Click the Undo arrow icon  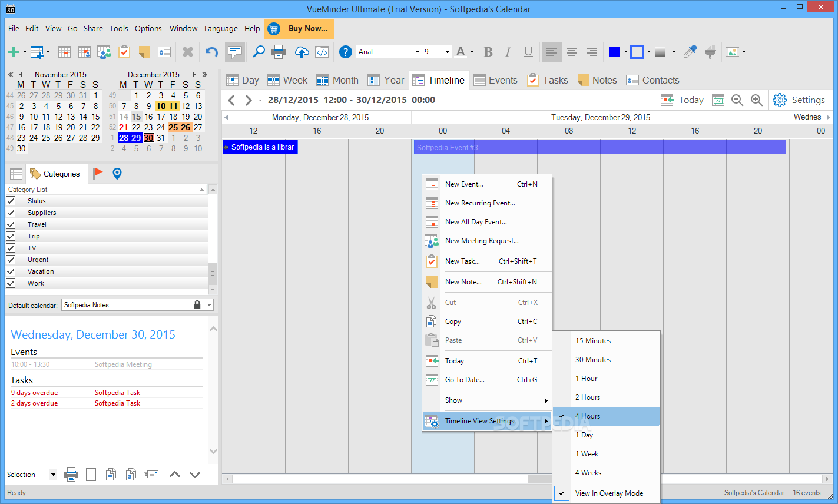(x=211, y=52)
